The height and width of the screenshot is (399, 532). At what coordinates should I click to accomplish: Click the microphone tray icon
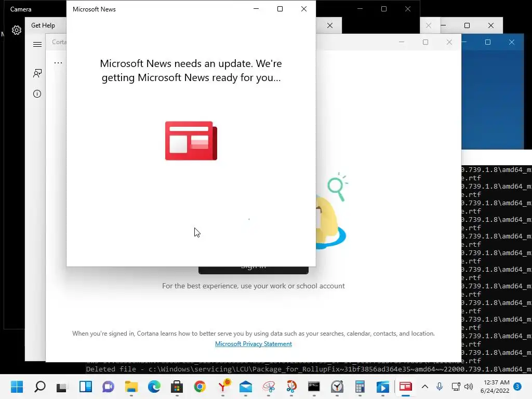pos(440,387)
